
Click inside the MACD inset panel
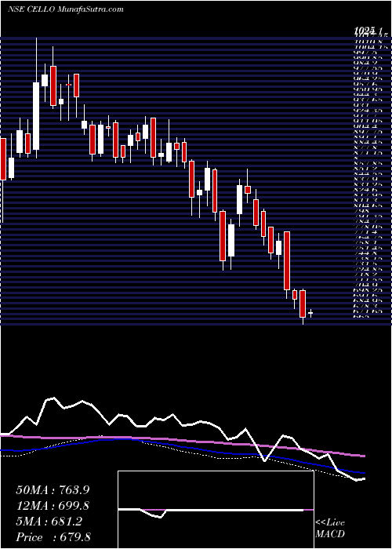[216, 510]
